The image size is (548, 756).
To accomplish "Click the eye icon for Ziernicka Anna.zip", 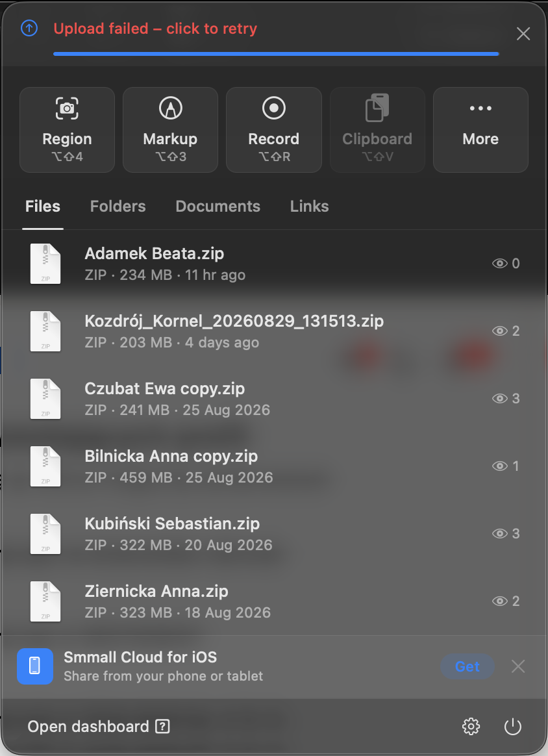I will (x=500, y=601).
